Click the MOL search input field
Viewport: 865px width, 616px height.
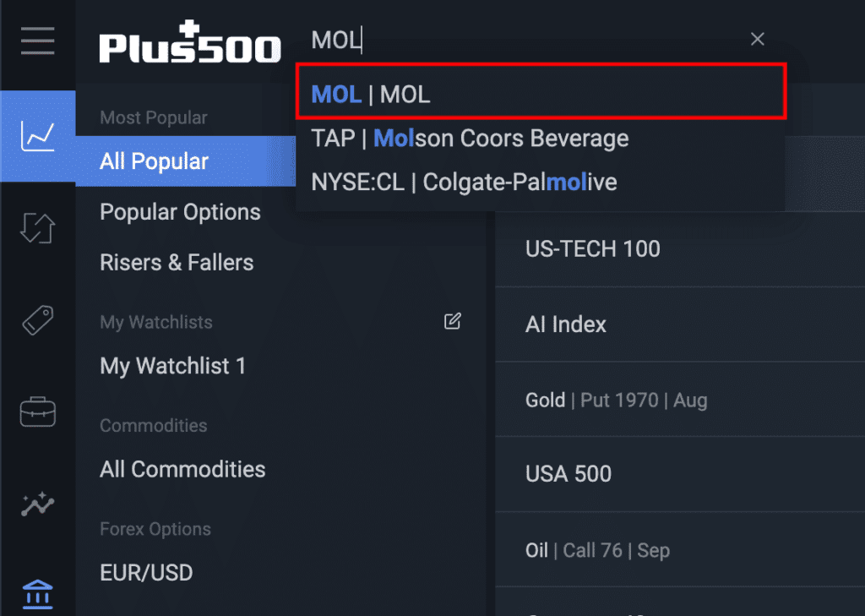click(524, 40)
